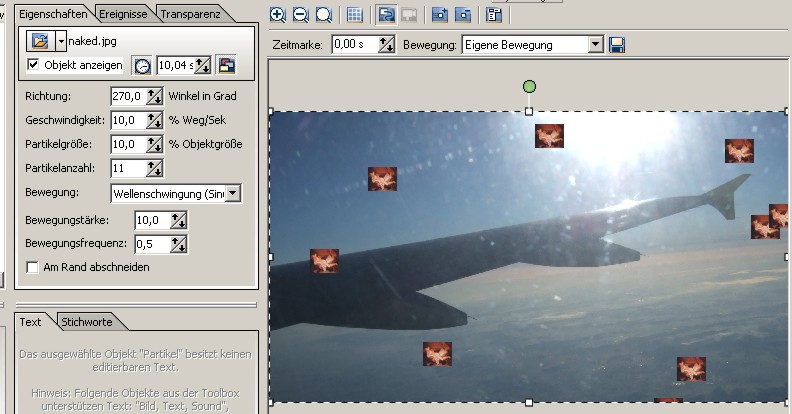
Task: Open the Stichworte tab
Action: (x=87, y=322)
